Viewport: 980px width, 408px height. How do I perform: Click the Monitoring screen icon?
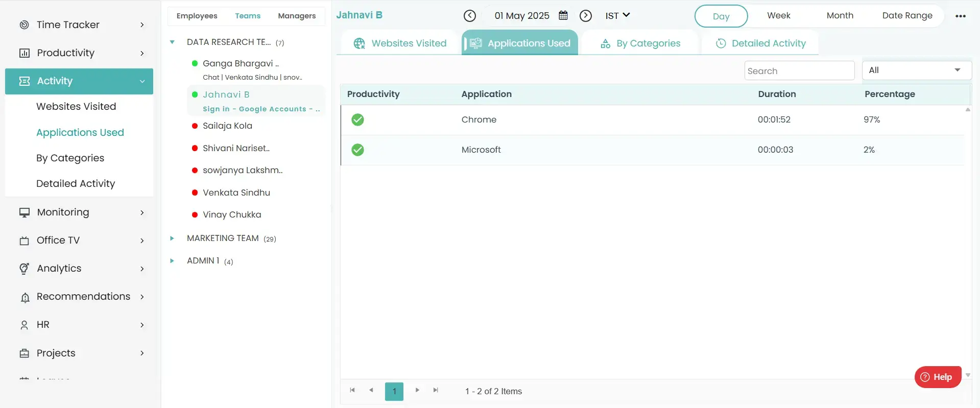click(24, 212)
